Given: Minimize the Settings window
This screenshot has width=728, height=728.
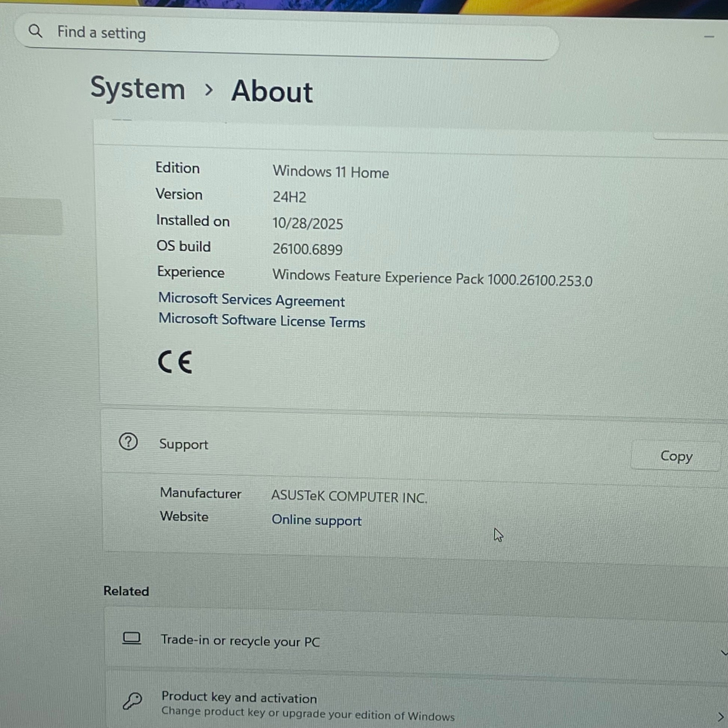Looking at the screenshot, I should click(x=709, y=37).
